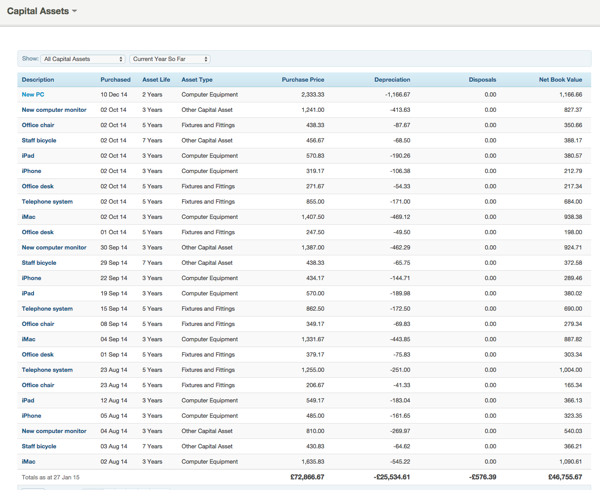The height and width of the screenshot is (490, 600).
Task: Open Telephone system purchased 15 Sep 14
Action: [x=47, y=309]
